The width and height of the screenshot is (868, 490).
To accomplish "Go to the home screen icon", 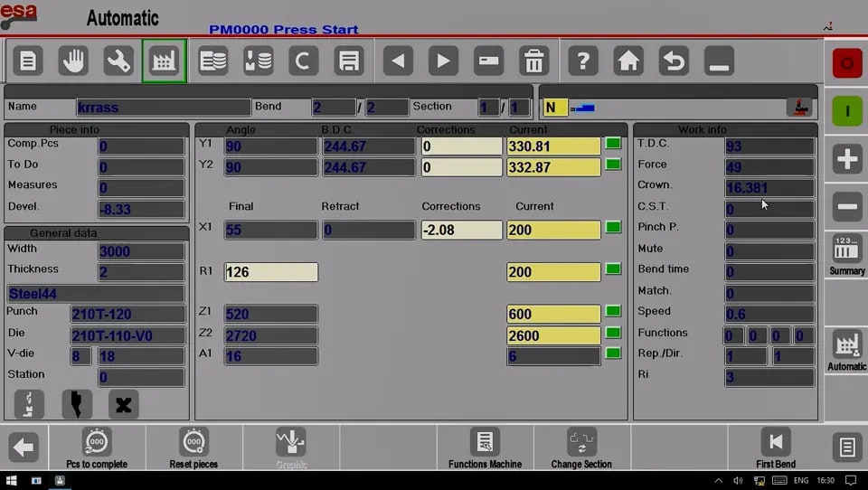I will (x=628, y=61).
